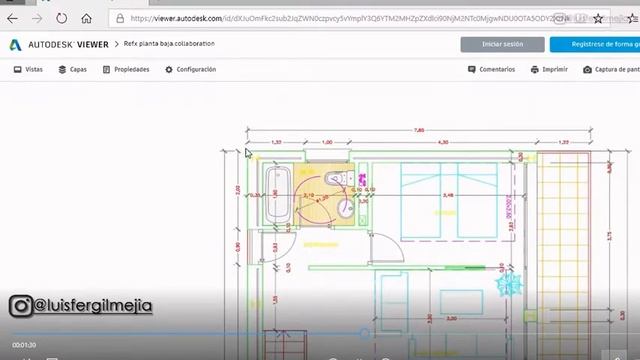Show the Propiedades panel
This screenshot has width=640, height=360.
pyautogui.click(x=126, y=69)
